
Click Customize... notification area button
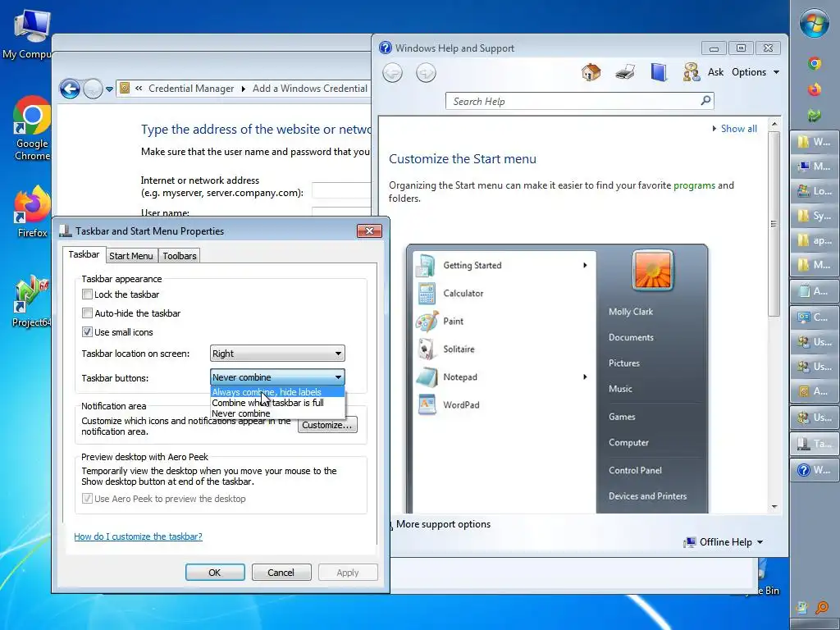click(x=327, y=425)
